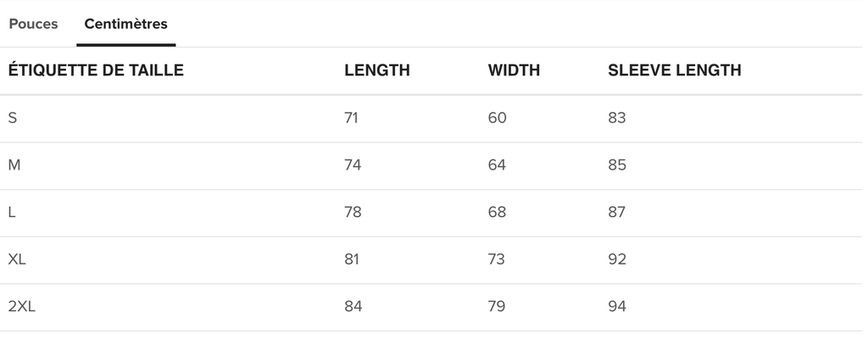Click length value 71 for size S
Image resolution: width=868 pixels, height=351 pixels.
coord(351,118)
